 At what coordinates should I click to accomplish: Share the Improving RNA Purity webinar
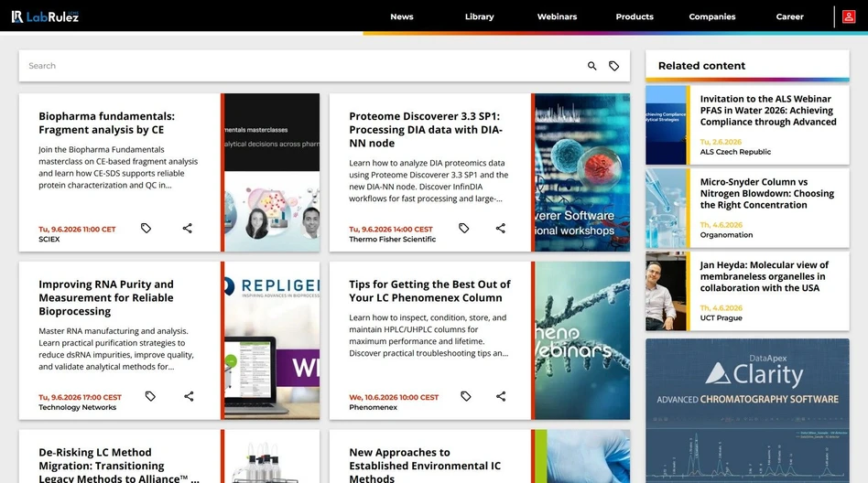point(189,396)
